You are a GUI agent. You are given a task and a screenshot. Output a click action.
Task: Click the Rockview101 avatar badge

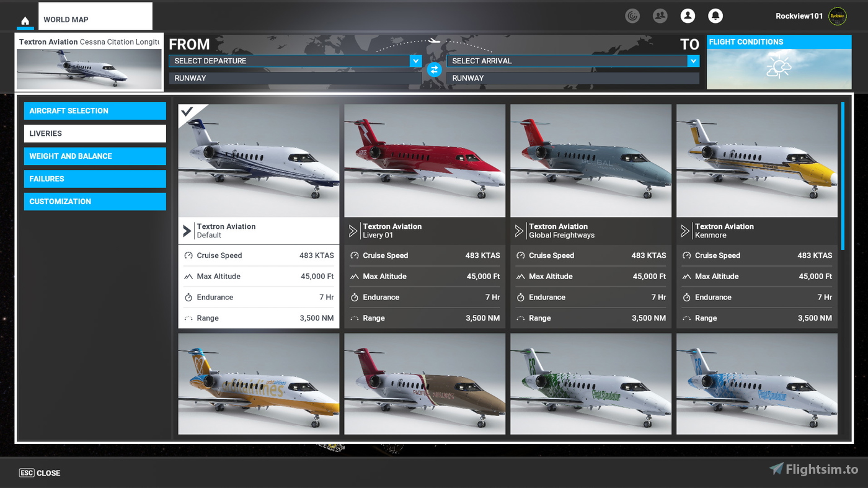click(837, 16)
